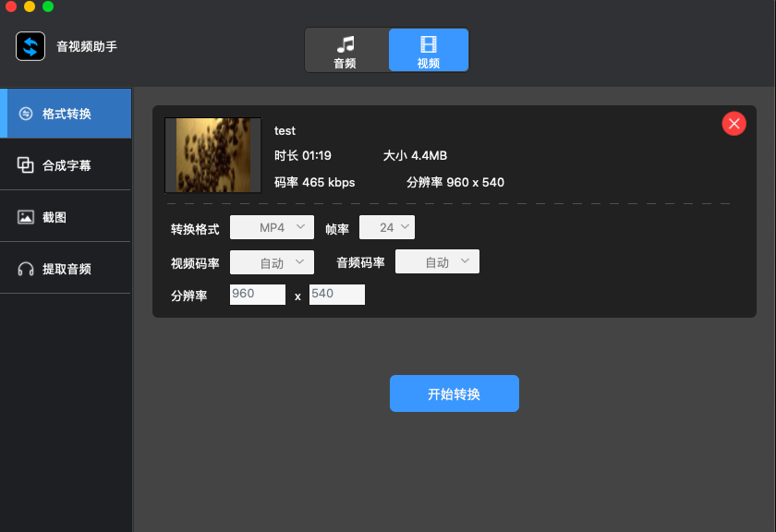Expand the 音频码率 自动 dropdown
Screen dimensions: 776x532
(437, 262)
